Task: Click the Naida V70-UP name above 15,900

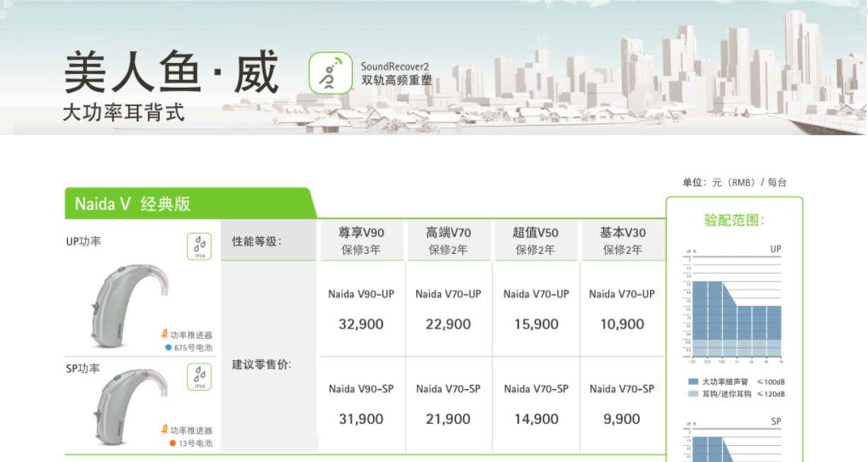Action: click(536, 294)
